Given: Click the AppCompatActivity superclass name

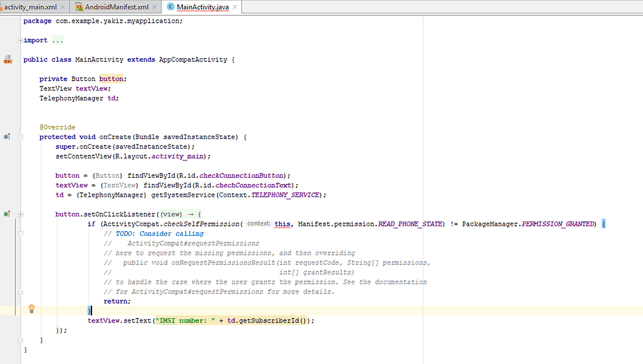Looking at the screenshot, I should pyautogui.click(x=193, y=60).
